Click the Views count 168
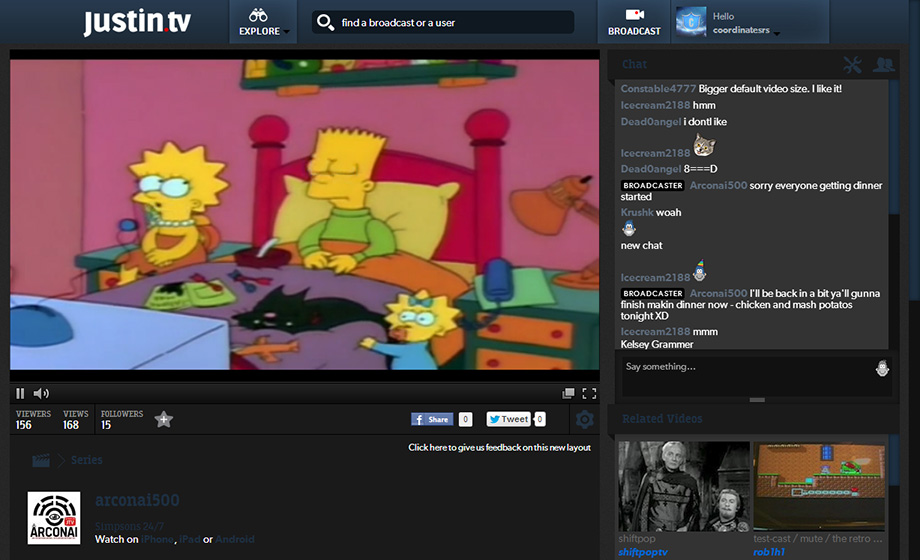This screenshot has width=920, height=560. tap(71, 425)
